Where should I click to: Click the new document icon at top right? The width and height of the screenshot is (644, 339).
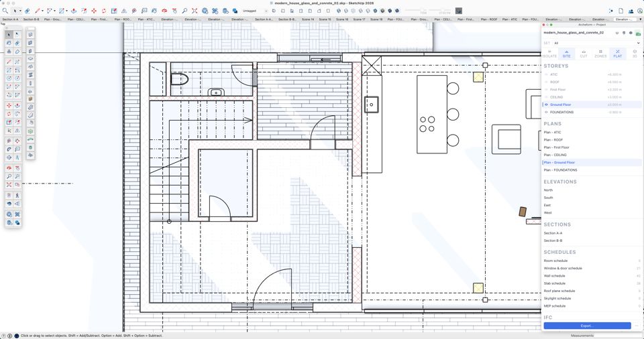(x=621, y=11)
